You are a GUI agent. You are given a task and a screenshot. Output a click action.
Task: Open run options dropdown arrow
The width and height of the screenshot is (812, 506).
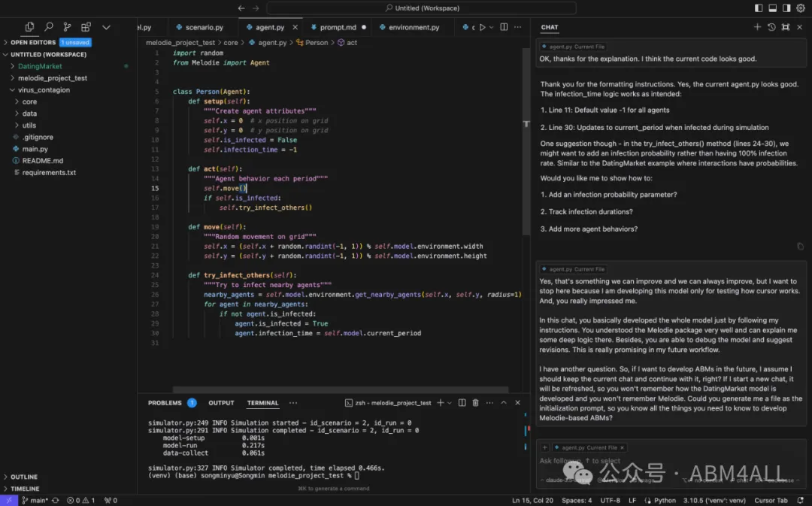tap(492, 27)
